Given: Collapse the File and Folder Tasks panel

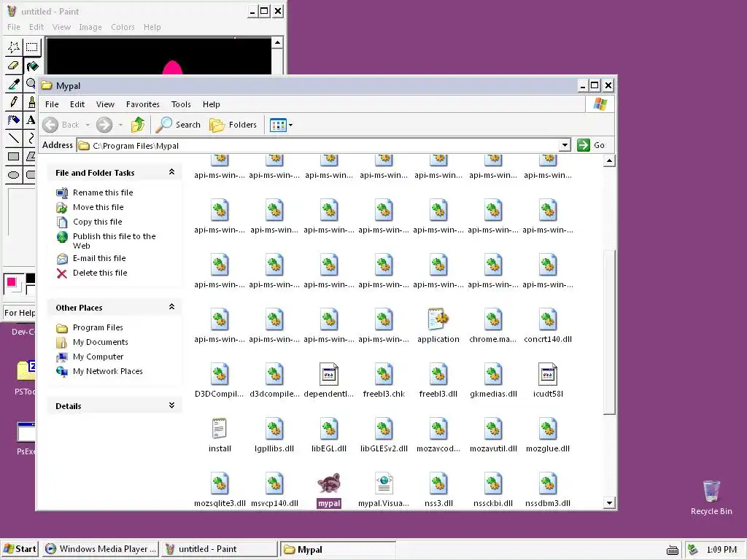Looking at the screenshot, I should (x=171, y=172).
